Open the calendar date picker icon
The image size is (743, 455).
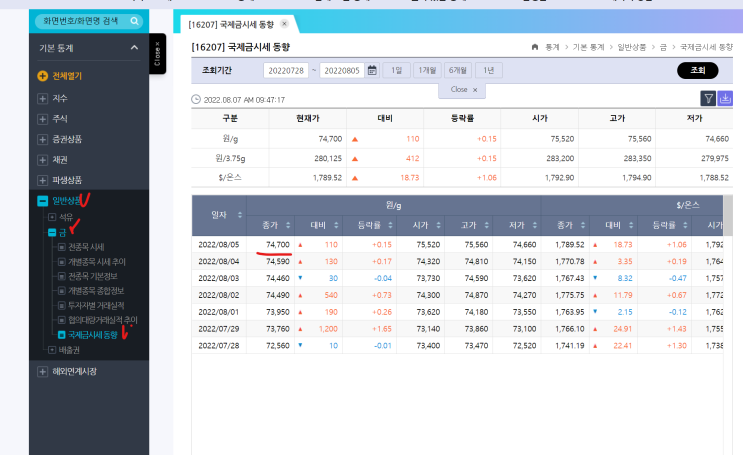[372, 71]
